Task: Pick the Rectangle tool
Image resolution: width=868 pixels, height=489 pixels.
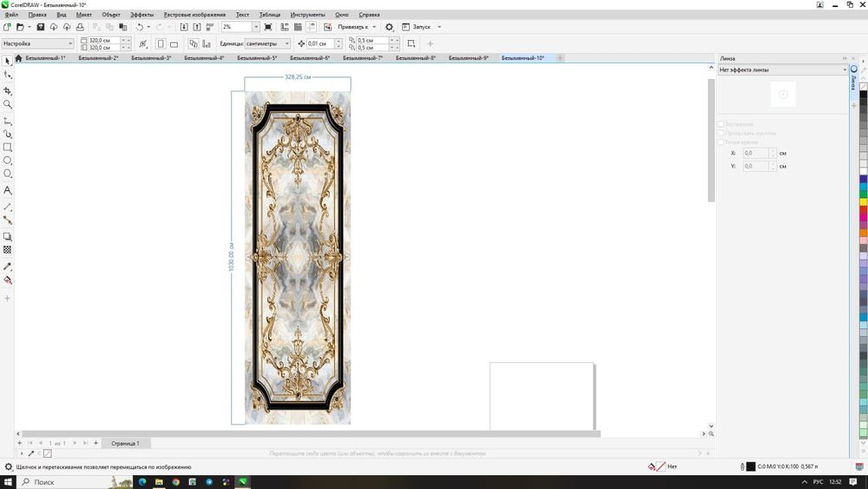Action: pyautogui.click(x=8, y=148)
